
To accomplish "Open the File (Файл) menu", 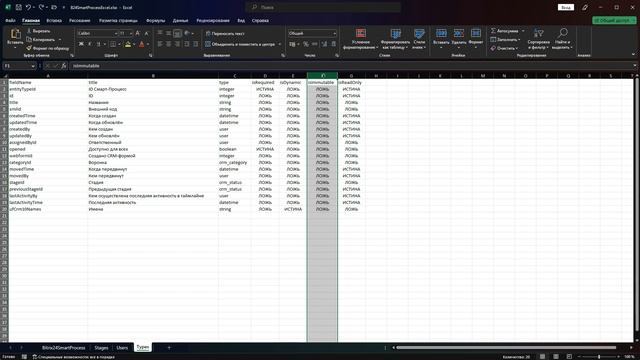I will pyautogui.click(x=10, y=20).
